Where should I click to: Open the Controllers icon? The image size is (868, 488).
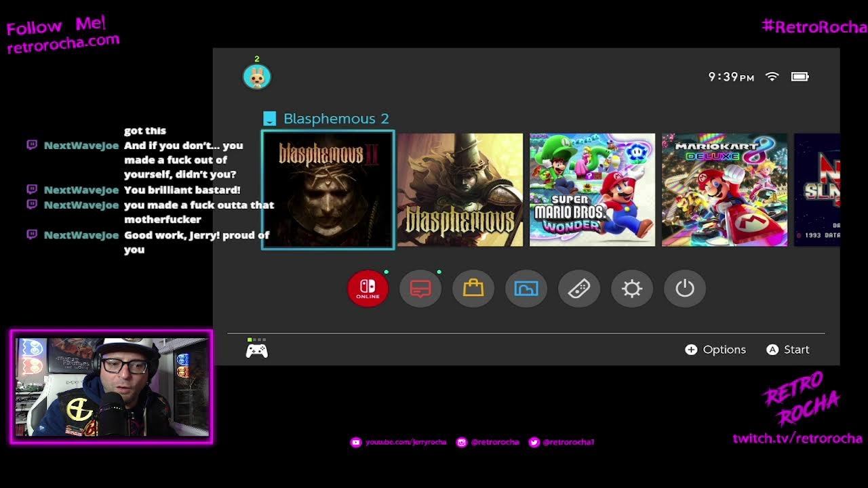click(x=579, y=289)
